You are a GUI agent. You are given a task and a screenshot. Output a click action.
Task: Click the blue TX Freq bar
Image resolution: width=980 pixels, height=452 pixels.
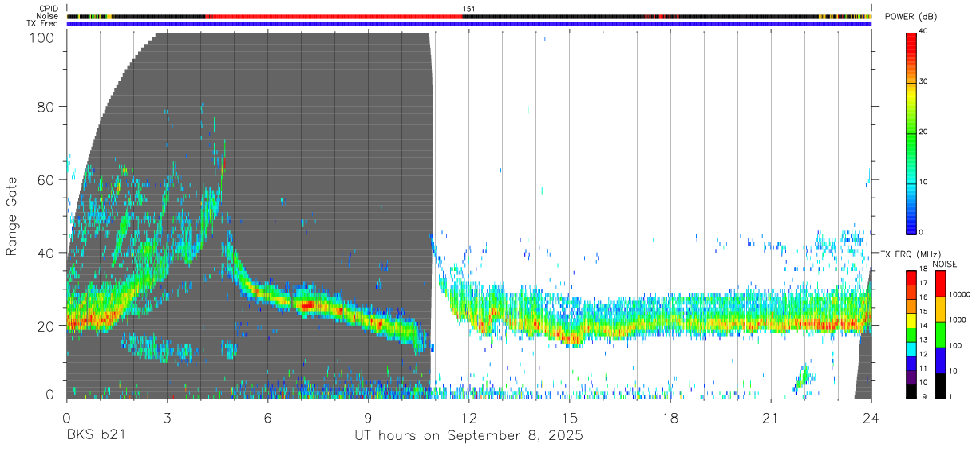[469, 23]
